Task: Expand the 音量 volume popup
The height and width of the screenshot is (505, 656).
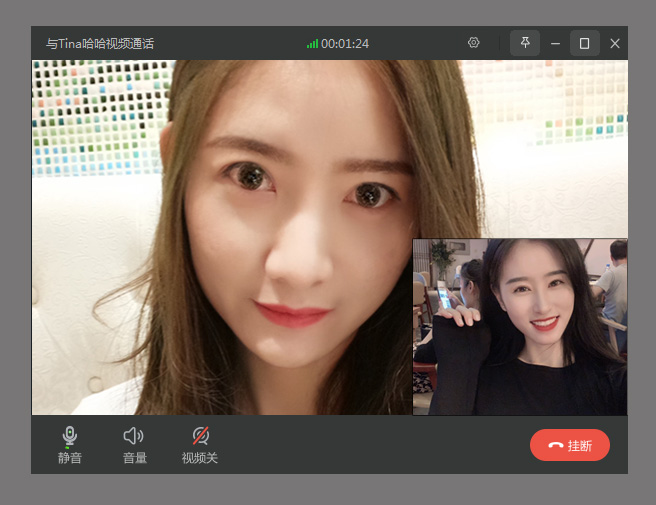Action: (x=134, y=458)
